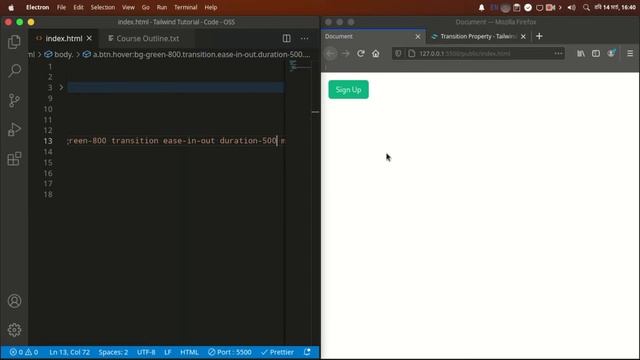Toggle Firefox sidebar view

pyautogui.click(x=596, y=53)
